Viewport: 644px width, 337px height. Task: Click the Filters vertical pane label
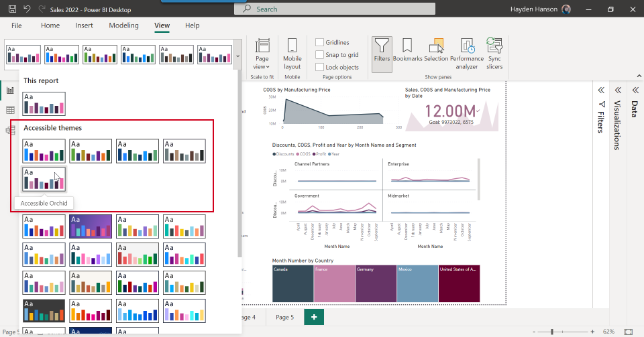601,122
